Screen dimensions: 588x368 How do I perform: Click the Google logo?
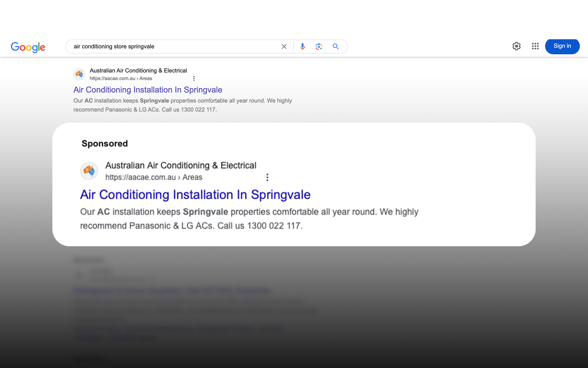tap(28, 47)
